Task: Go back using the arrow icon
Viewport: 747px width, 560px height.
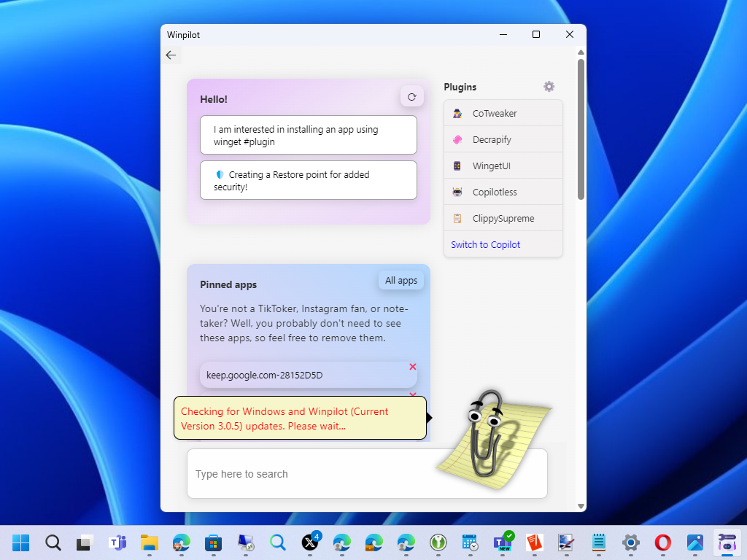Action: pos(171,55)
